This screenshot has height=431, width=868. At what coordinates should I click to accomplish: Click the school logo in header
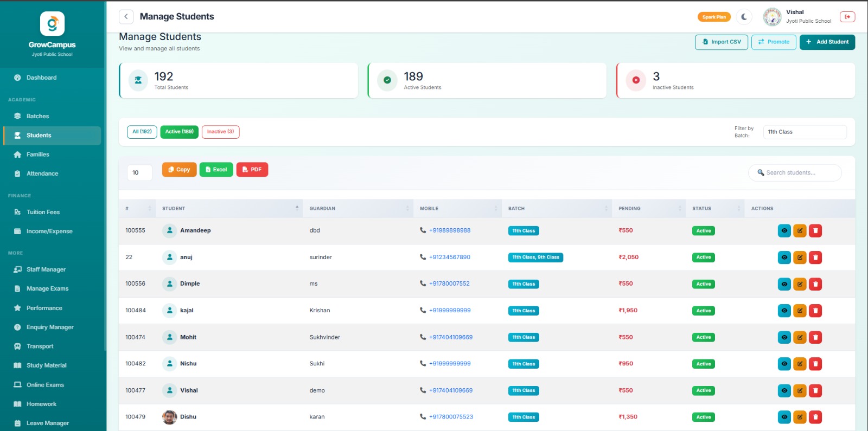pyautogui.click(x=772, y=17)
